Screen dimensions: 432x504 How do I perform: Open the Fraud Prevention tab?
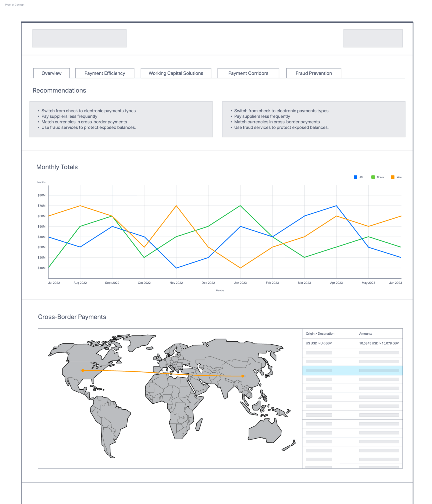click(x=313, y=73)
